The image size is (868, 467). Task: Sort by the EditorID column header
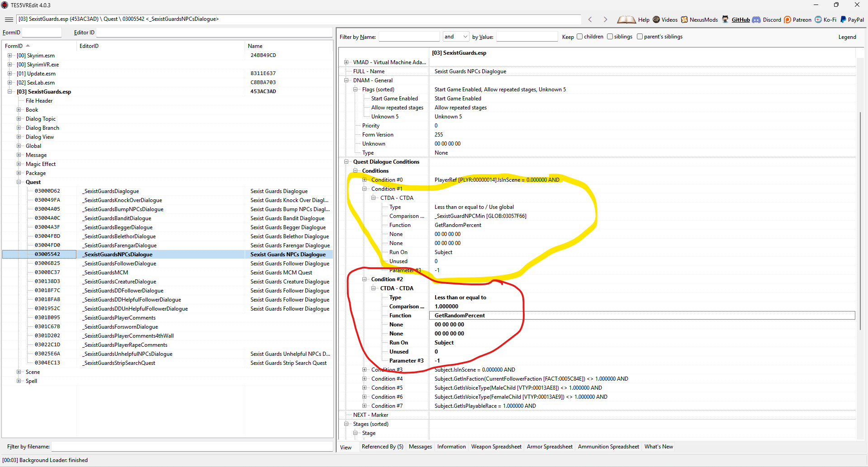click(161, 46)
